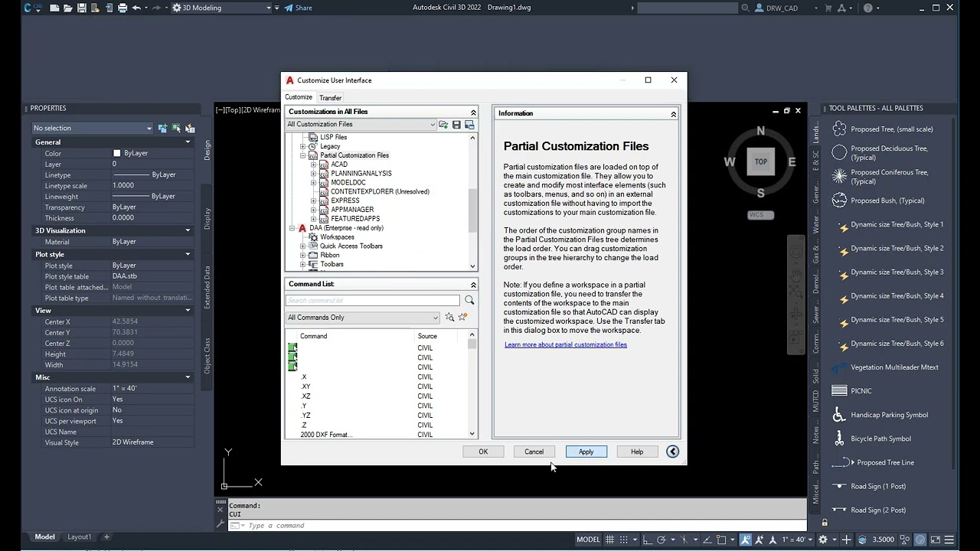Click the create new command star icon
The height and width of the screenshot is (551, 980).
tap(462, 318)
